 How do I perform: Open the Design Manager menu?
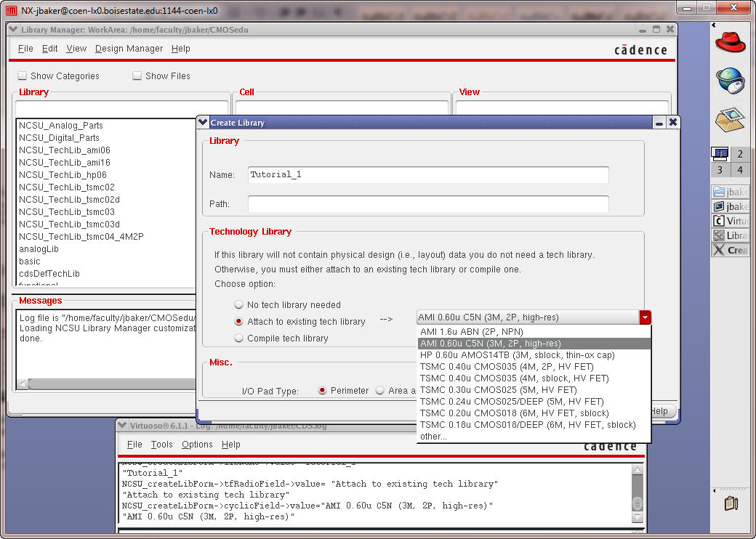pyautogui.click(x=129, y=49)
